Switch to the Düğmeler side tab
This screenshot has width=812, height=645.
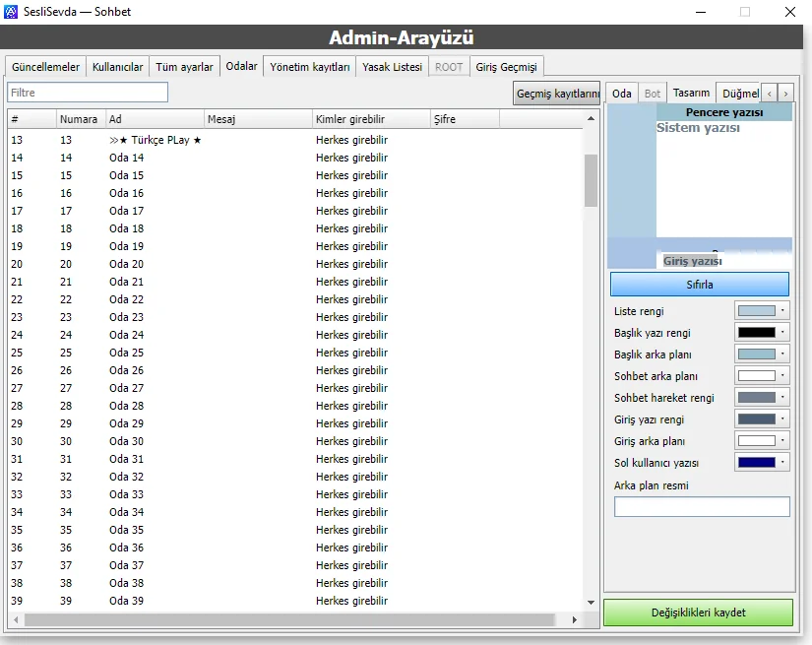point(738,94)
